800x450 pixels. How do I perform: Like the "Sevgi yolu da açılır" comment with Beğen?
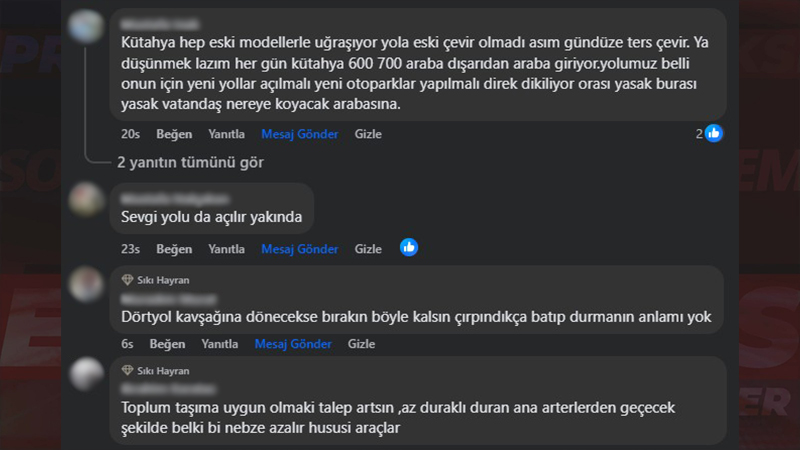pyautogui.click(x=174, y=249)
